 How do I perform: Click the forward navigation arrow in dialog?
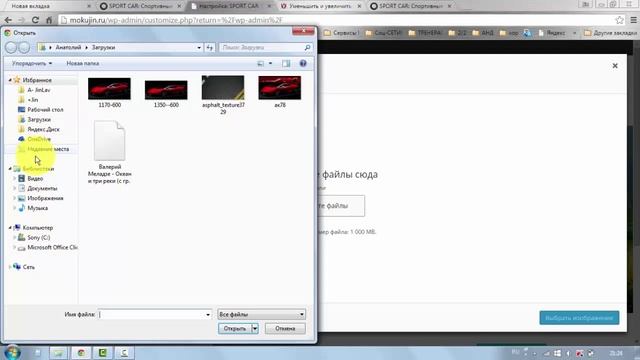[x=24, y=47]
